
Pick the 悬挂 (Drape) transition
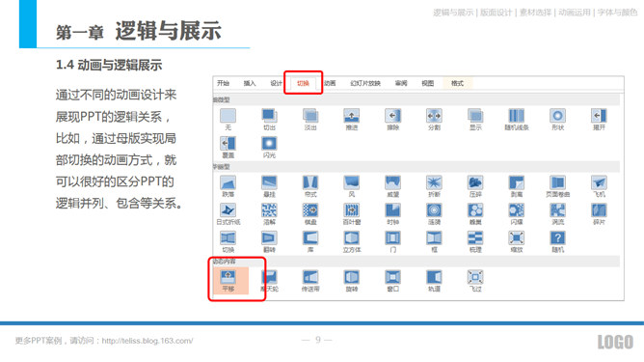pyautogui.click(x=269, y=186)
